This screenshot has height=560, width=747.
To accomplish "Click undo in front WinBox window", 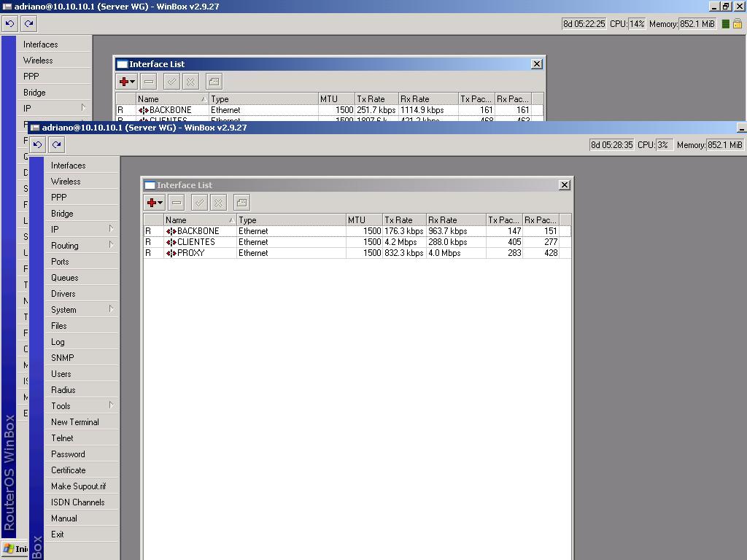I will coord(38,145).
